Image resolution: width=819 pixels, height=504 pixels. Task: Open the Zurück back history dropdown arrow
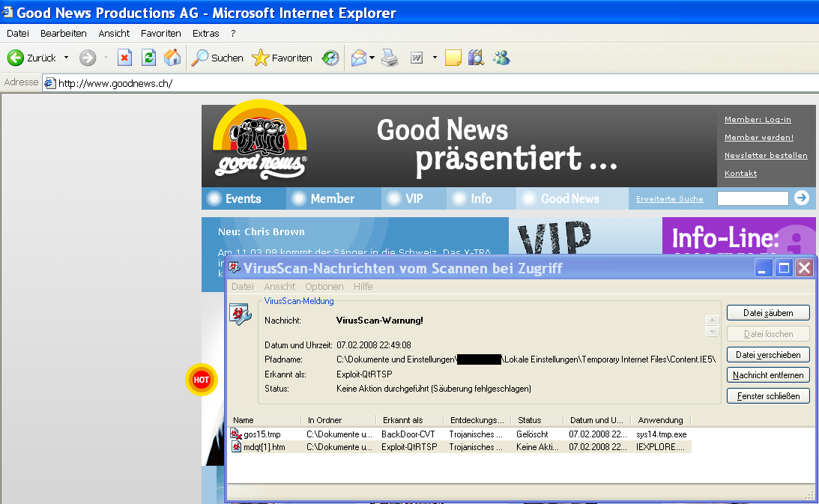(66, 58)
